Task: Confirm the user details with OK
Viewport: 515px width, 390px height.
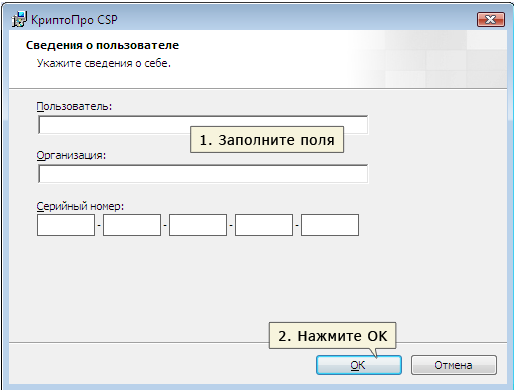Action: point(359,365)
